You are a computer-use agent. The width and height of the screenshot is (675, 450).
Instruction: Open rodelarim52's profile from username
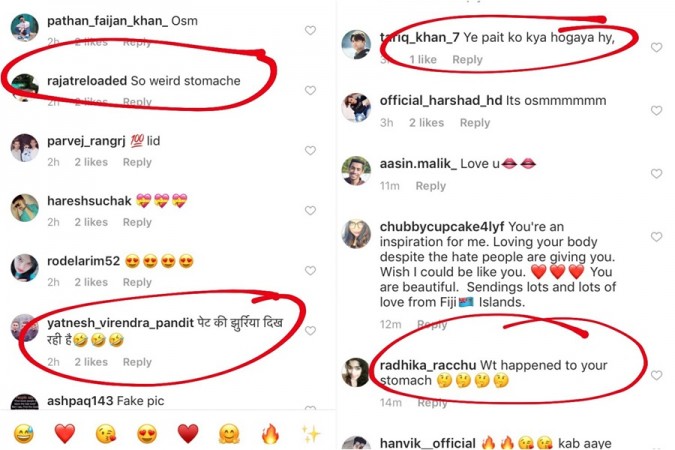(84, 261)
